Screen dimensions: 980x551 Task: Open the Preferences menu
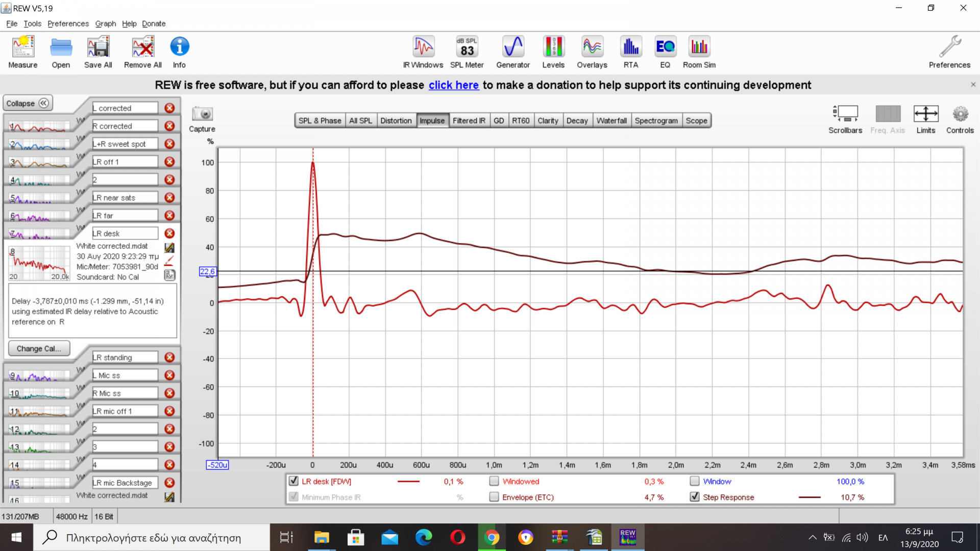click(68, 23)
